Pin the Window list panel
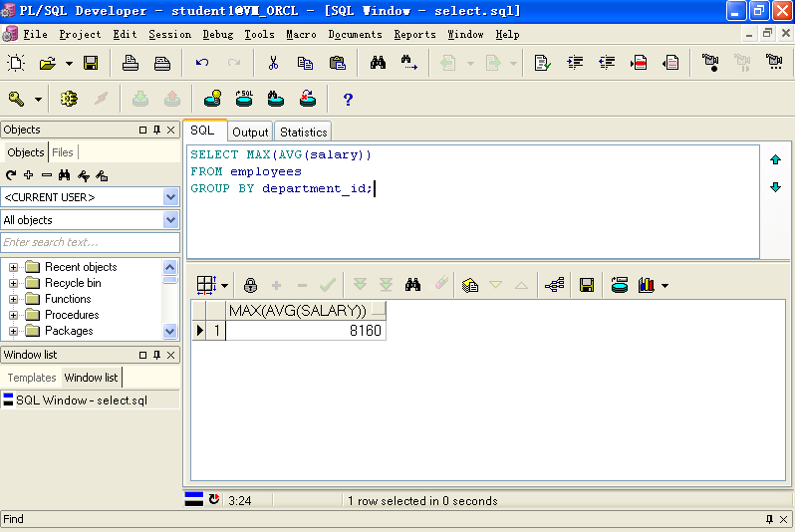This screenshot has height=532, width=795. [x=156, y=355]
